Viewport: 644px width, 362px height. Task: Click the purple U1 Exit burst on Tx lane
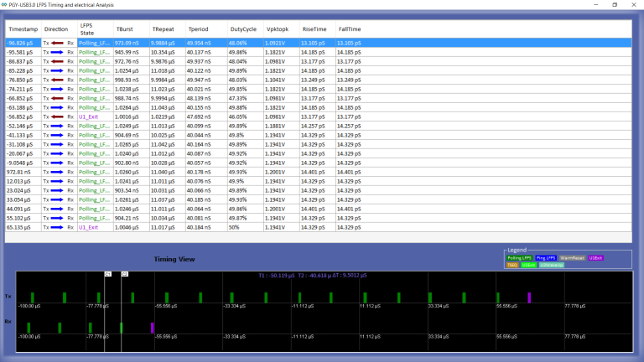pos(529,297)
